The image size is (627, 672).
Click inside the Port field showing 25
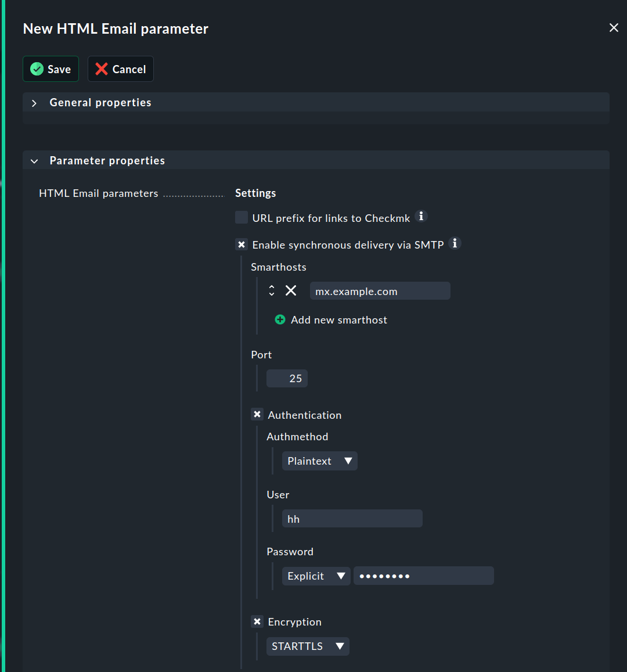point(287,378)
